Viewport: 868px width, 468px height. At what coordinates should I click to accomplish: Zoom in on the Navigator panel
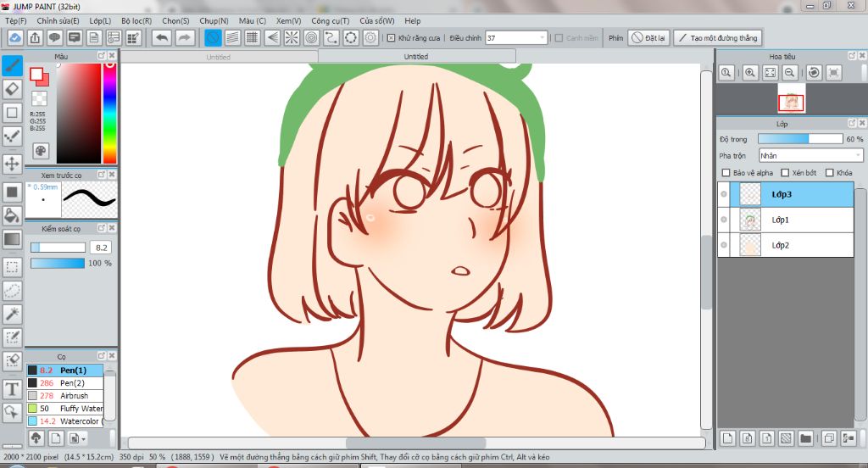(750, 73)
